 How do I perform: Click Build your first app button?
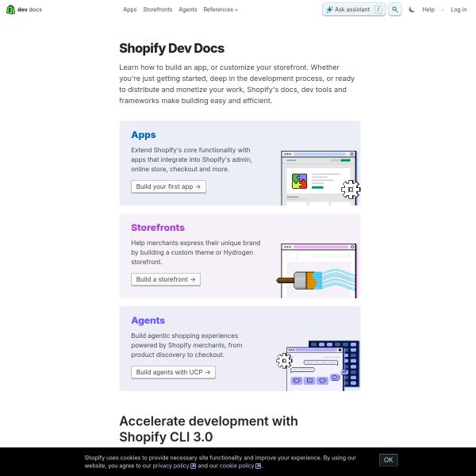click(x=168, y=186)
